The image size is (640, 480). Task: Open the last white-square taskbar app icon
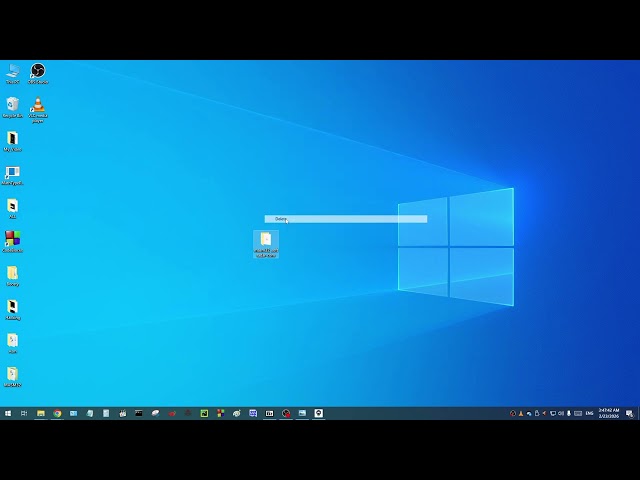coord(318,413)
